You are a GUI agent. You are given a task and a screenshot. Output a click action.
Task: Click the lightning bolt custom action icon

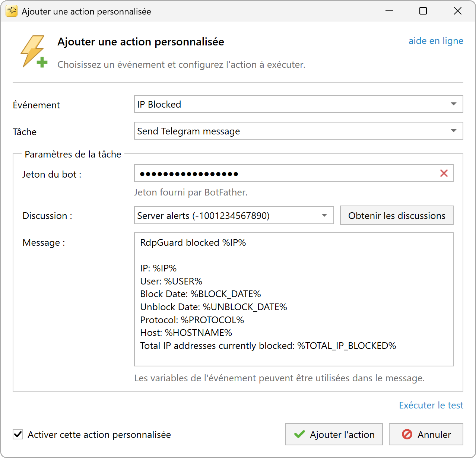pos(34,51)
